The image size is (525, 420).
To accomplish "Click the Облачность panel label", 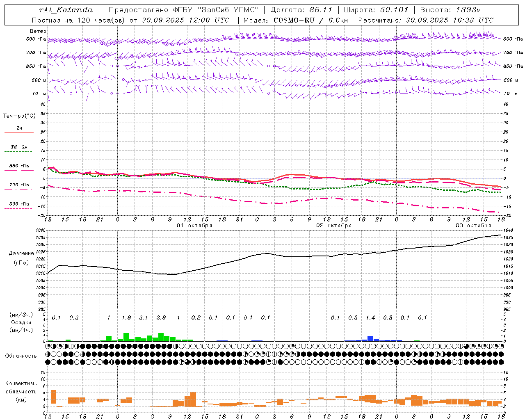I will [21, 356].
